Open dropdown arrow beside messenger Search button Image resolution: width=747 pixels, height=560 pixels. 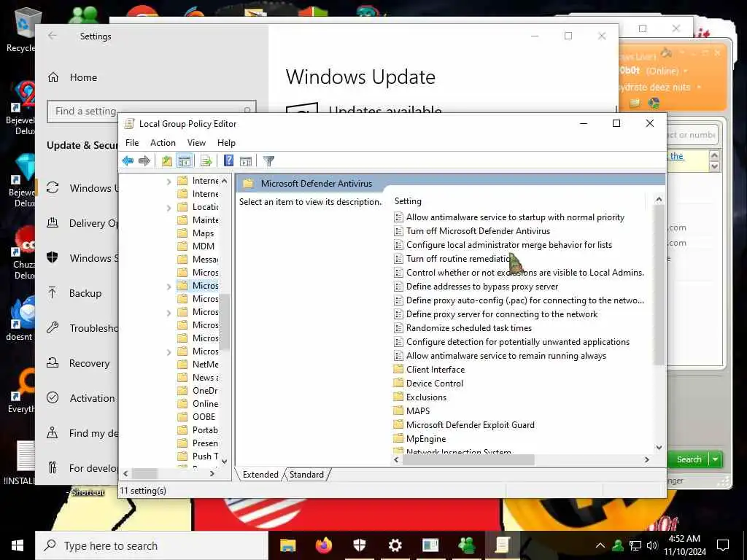click(x=716, y=459)
